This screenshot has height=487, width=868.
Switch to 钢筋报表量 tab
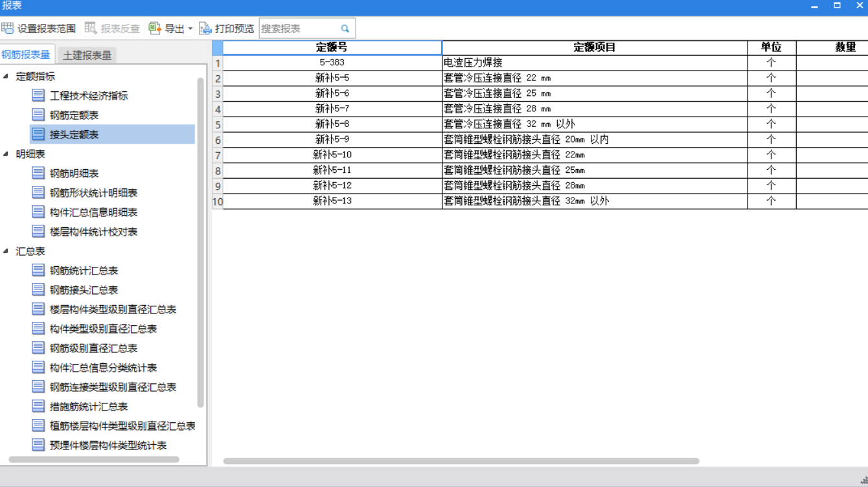pos(26,54)
